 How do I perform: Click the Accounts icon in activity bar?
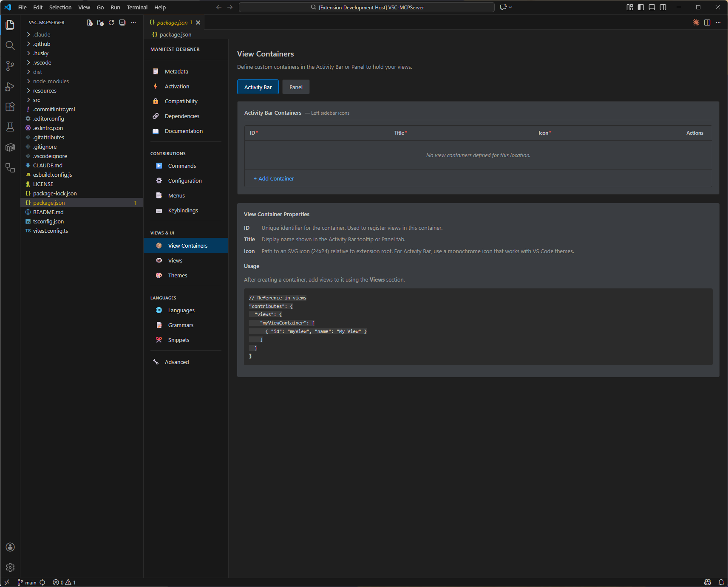coord(10,547)
